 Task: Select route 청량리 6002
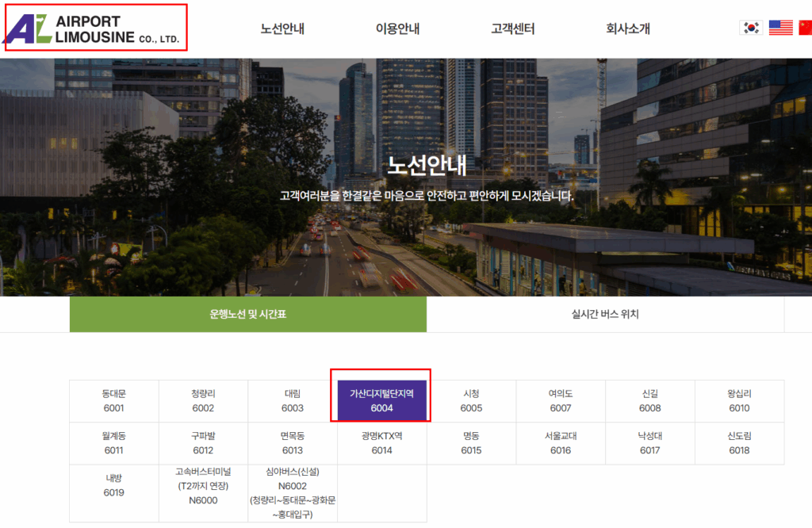[x=204, y=401]
